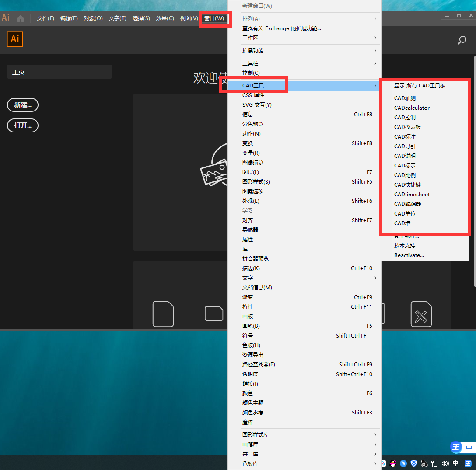Click the loudspeaker audio manager tray icon
This screenshot has width=476, height=470.
click(x=424, y=463)
